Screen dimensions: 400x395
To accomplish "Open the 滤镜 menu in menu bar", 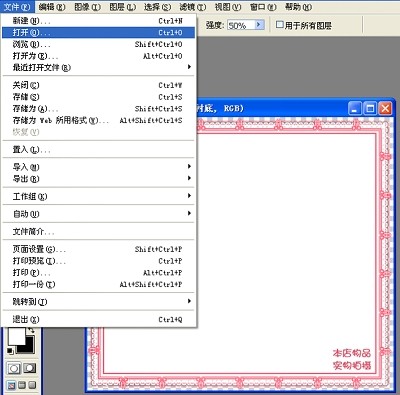I will [192, 7].
